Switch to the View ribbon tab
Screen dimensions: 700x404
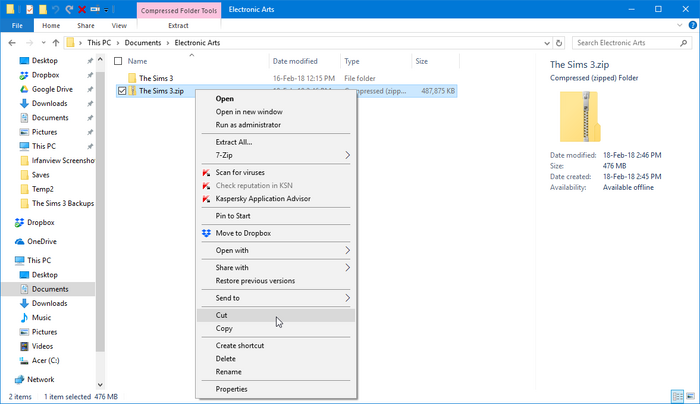pyautogui.click(x=119, y=25)
